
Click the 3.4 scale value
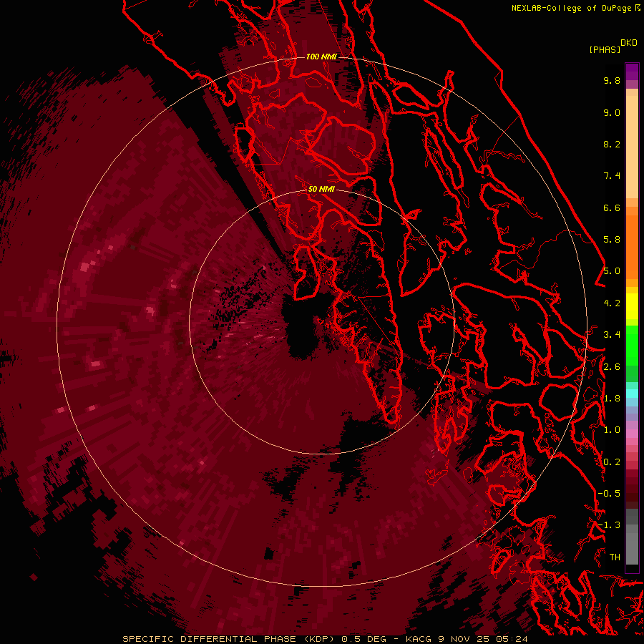coord(612,335)
